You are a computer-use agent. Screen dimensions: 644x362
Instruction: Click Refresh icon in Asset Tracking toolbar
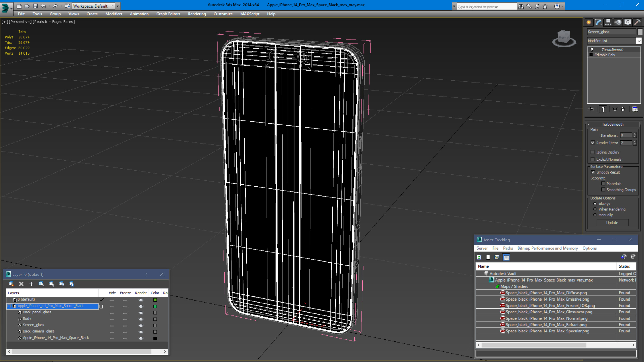479,257
